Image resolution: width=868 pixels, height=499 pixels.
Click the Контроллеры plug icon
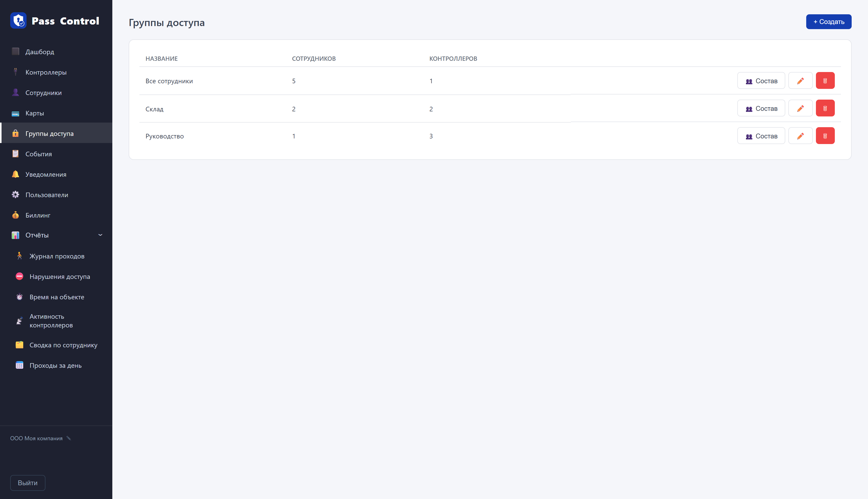15,72
